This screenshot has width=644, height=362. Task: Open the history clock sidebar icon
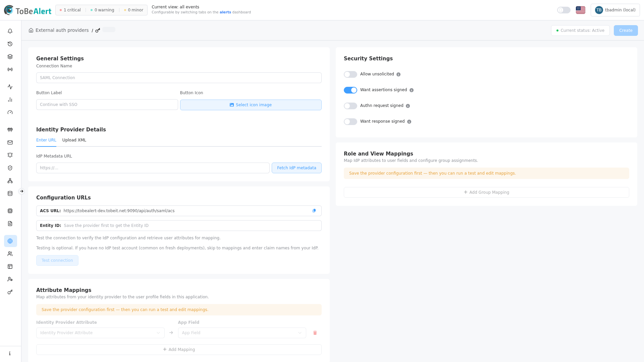coord(10,44)
